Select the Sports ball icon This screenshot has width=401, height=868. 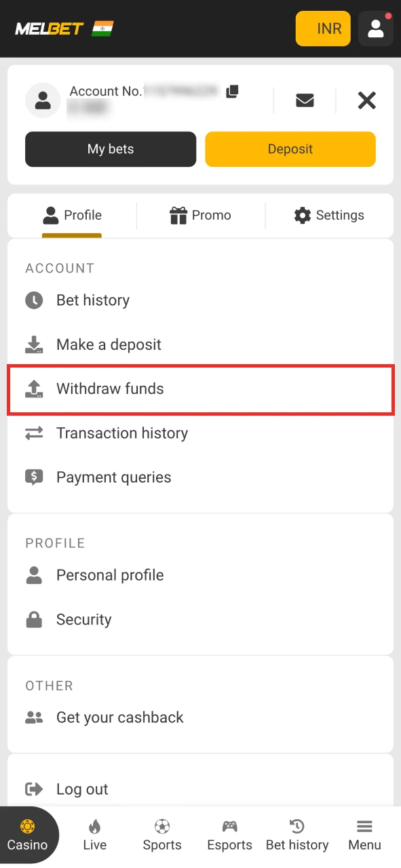click(x=161, y=827)
